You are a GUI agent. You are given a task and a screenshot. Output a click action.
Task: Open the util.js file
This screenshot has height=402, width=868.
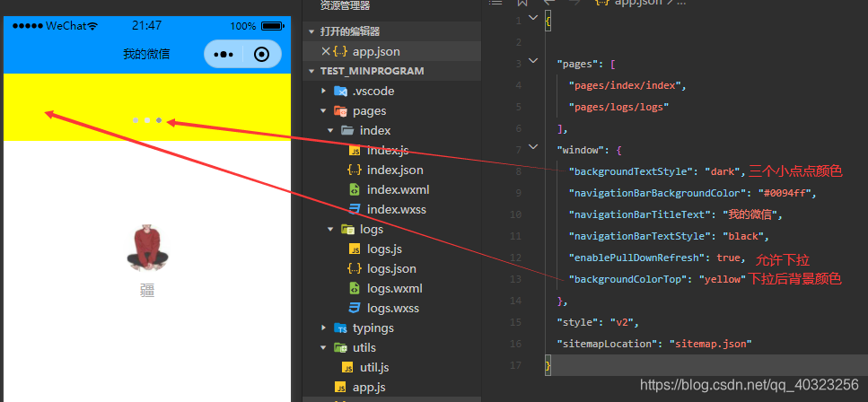click(x=375, y=367)
